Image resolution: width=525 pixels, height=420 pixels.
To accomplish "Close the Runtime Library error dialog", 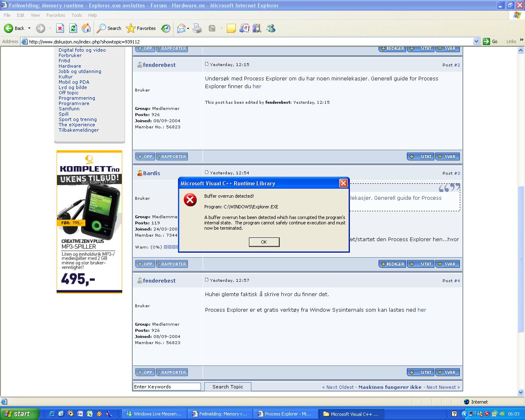I will [343, 183].
